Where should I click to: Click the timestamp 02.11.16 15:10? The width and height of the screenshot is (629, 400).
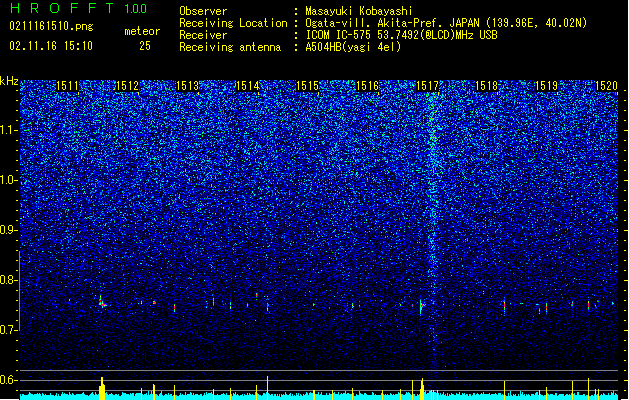[x=51, y=46]
